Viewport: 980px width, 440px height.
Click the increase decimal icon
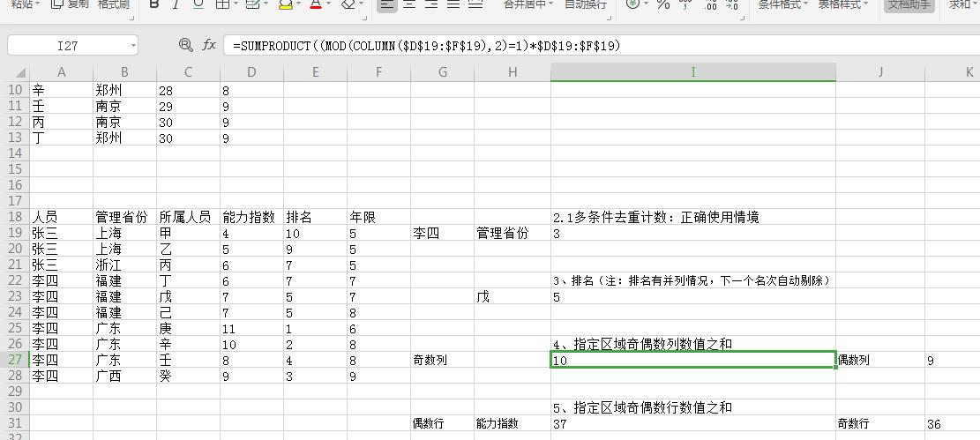click(710, 4)
